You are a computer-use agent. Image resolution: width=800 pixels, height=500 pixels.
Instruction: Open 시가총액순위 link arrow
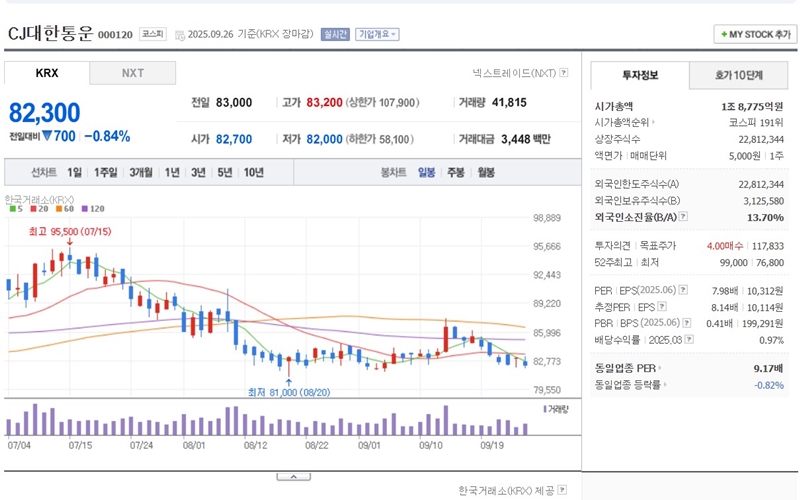coord(654,122)
